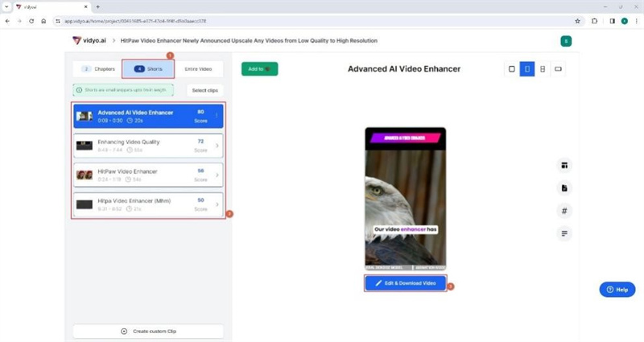The width and height of the screenshot is (644, 342).
Task: Switch to the Chapters tab
Action: (x=97, y=69)
